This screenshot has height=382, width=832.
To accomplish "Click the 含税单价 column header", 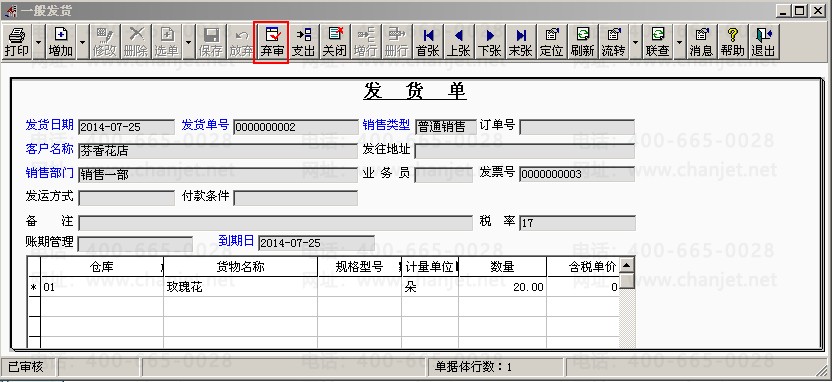I will (x=583, y=267).
